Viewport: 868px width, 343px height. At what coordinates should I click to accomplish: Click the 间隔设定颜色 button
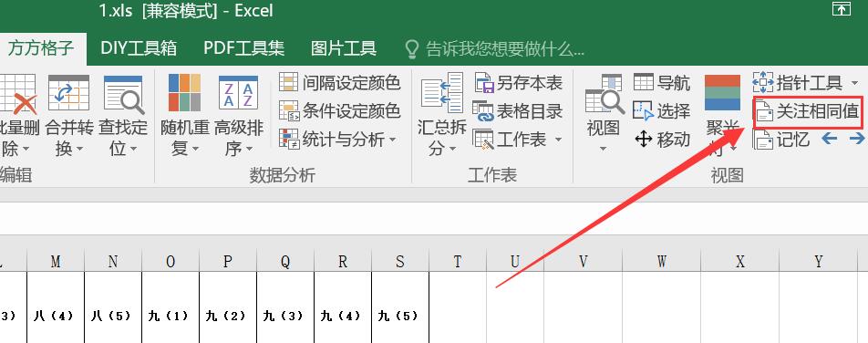339,83
